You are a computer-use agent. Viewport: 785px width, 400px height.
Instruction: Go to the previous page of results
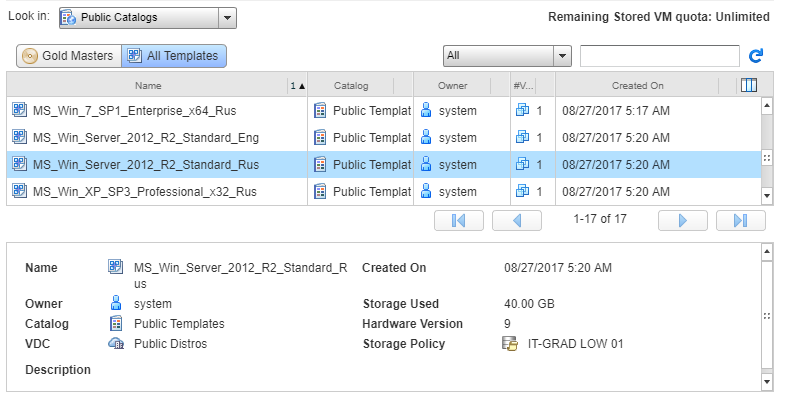[x=517, y=220]
